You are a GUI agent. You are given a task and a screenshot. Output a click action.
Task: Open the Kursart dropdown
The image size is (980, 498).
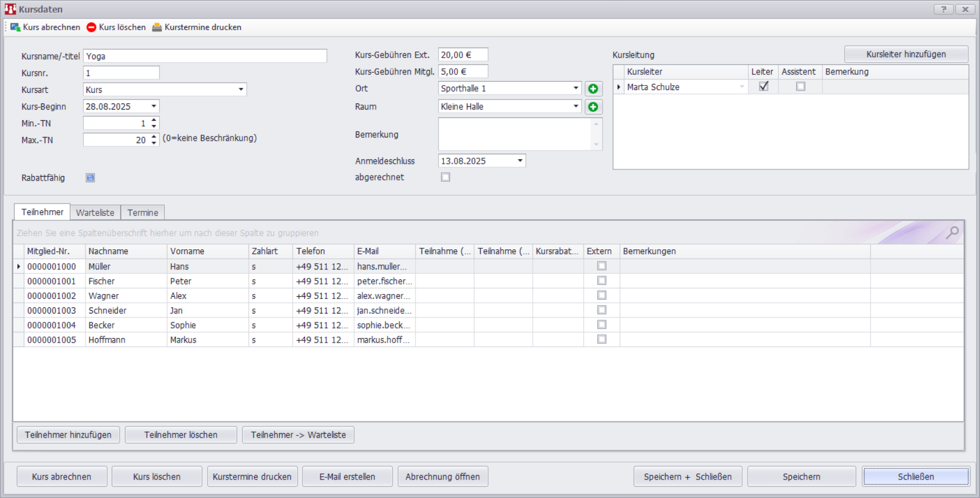point(241,89)
